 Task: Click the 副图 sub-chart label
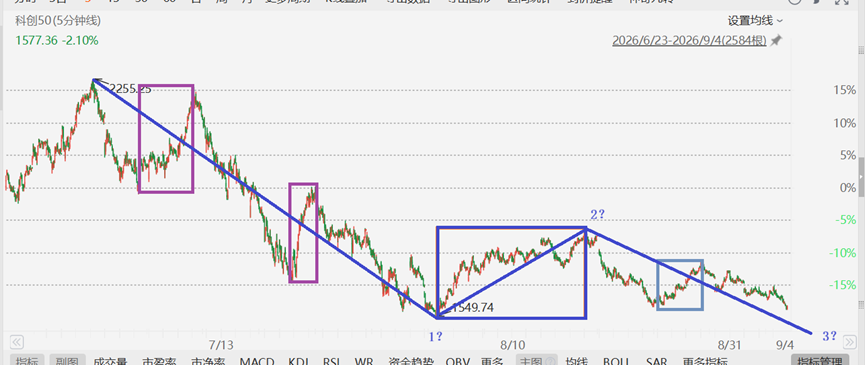[68, 361]
